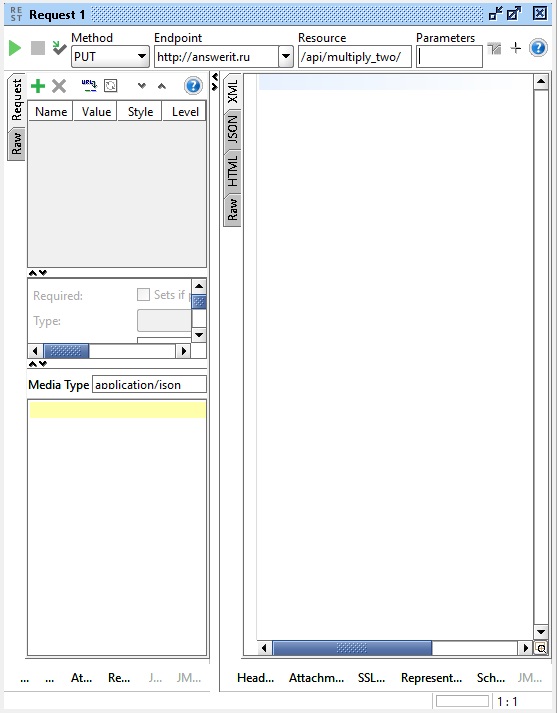This screenshot has width=557, height=713.
Task: Open the SSL... info tab
Action: (371, 678)
